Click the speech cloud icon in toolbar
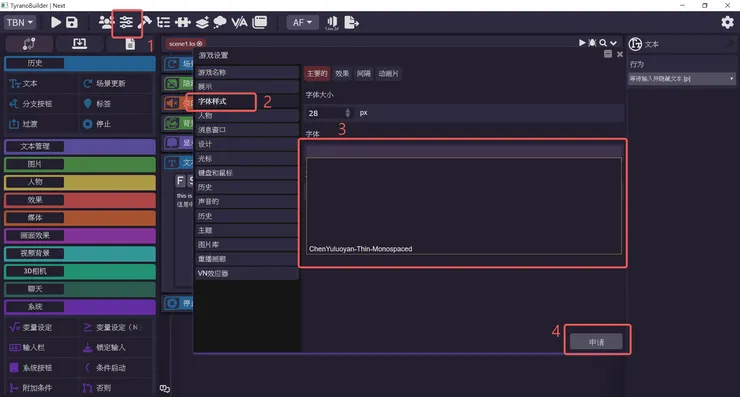 pos(220,22)
